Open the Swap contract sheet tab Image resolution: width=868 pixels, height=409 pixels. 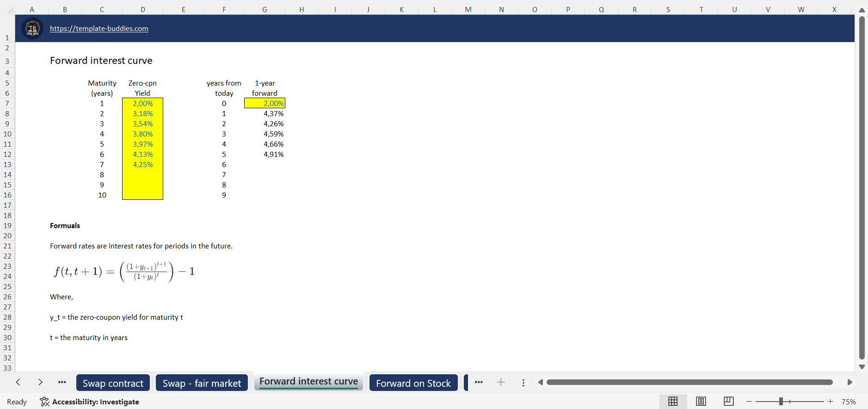pos(113,383)
